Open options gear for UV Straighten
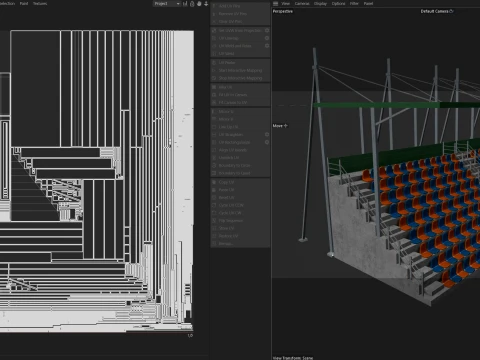The width and height of the screenshot is (480, 360). click(x=267, y=134)
